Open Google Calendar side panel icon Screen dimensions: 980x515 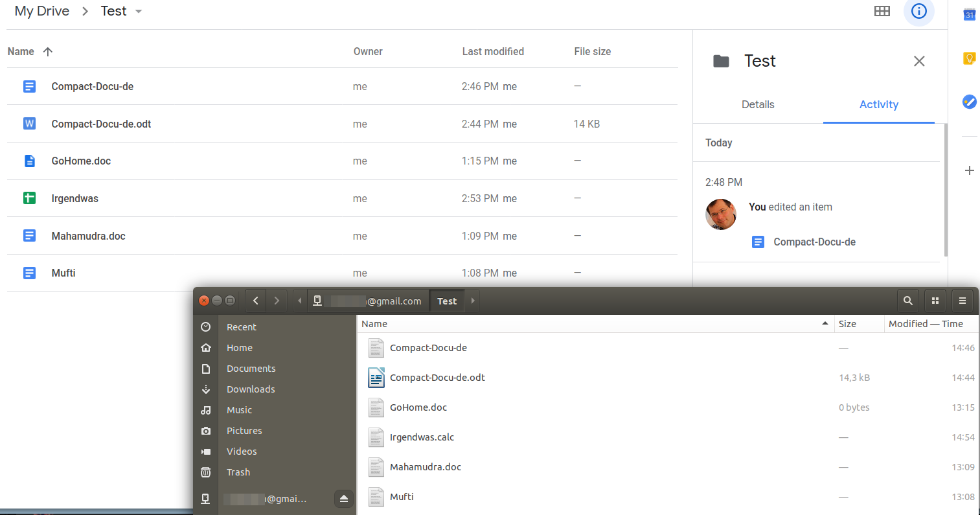click(969, 14)
